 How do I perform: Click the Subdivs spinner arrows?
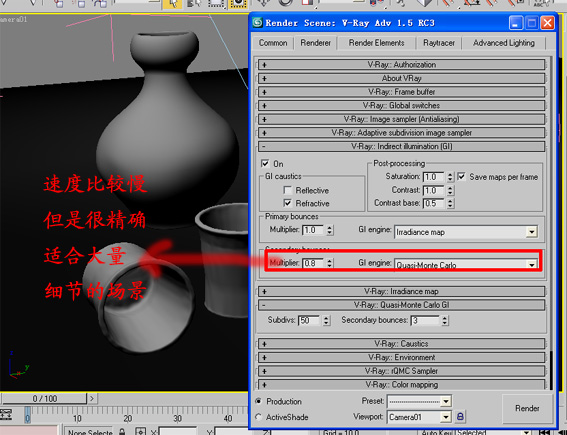pyautogui.click(x=326, y=320)
